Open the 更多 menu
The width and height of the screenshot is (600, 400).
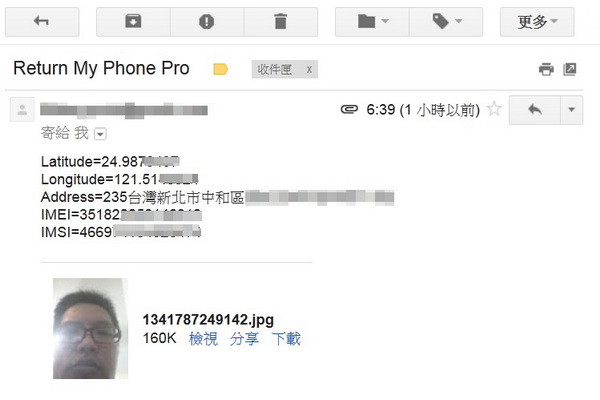537,21
